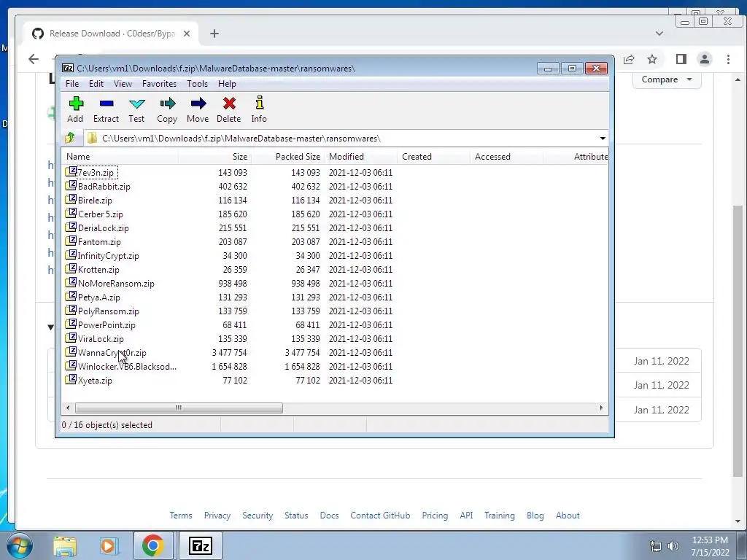This screenshot has width=747, height=560.
Task: Open the Edit menu in 7-Zip
Action: [x=96, y=84]
